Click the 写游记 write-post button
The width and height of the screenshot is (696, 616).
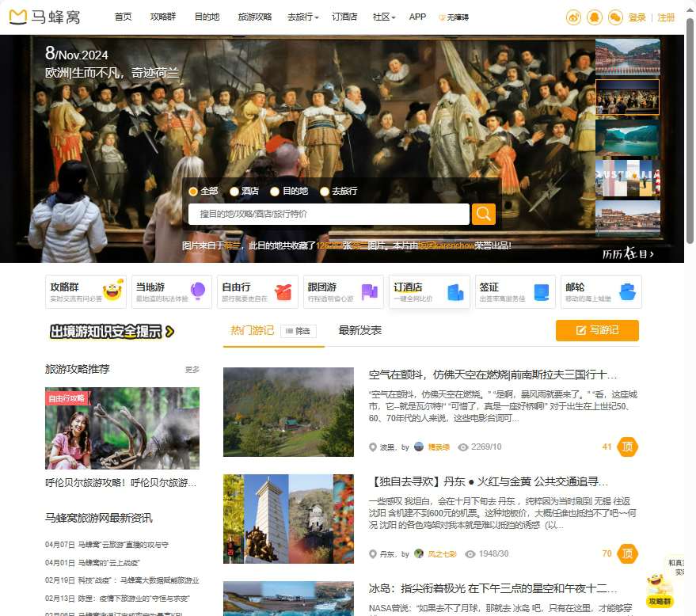[597, 330]
